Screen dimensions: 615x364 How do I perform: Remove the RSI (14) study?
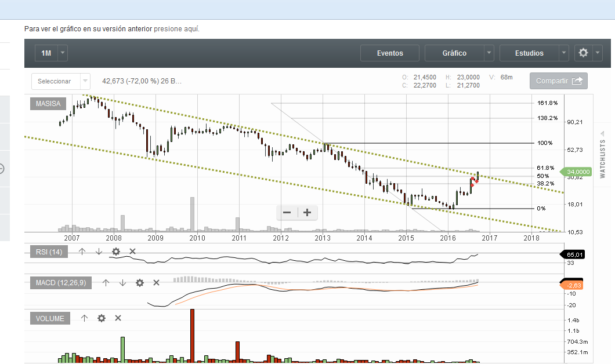[x=132, y=251]
